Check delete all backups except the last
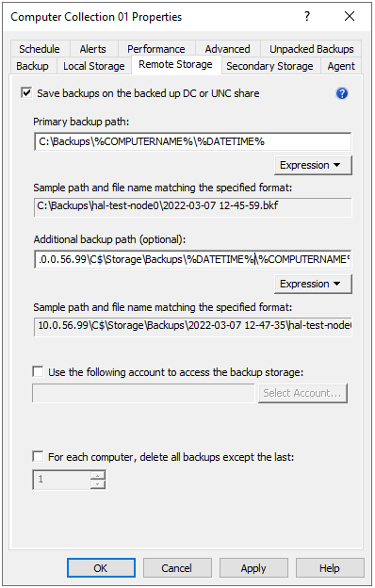The image size is (375, 588). [x=38, y=457]
